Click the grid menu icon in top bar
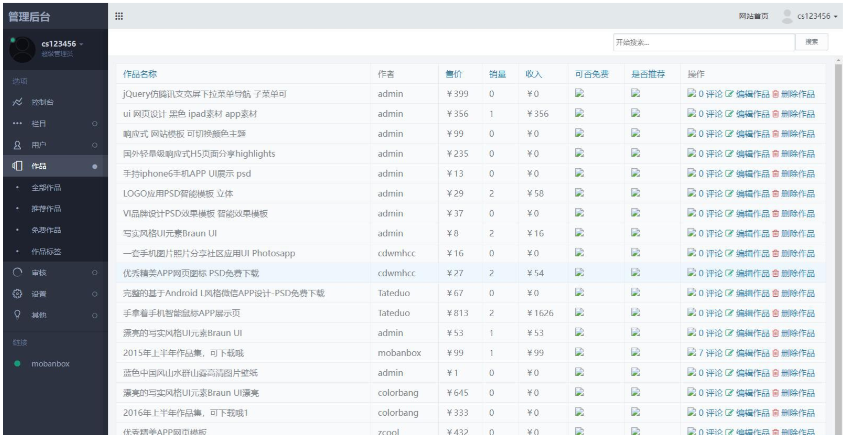The height and width of the screenshot is (435, 845). [120, 16]
